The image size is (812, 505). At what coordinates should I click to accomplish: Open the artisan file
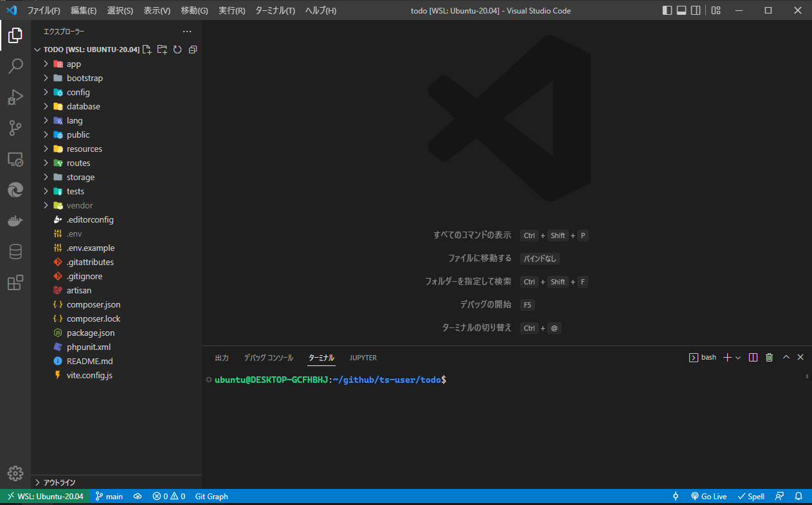(x=116, y=290)
